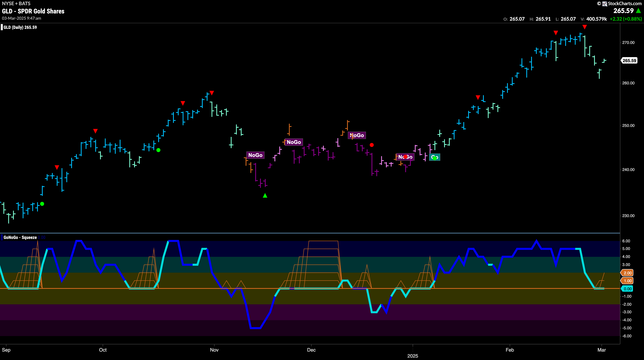Click the 250.00 price axis label

click(628, 125)
